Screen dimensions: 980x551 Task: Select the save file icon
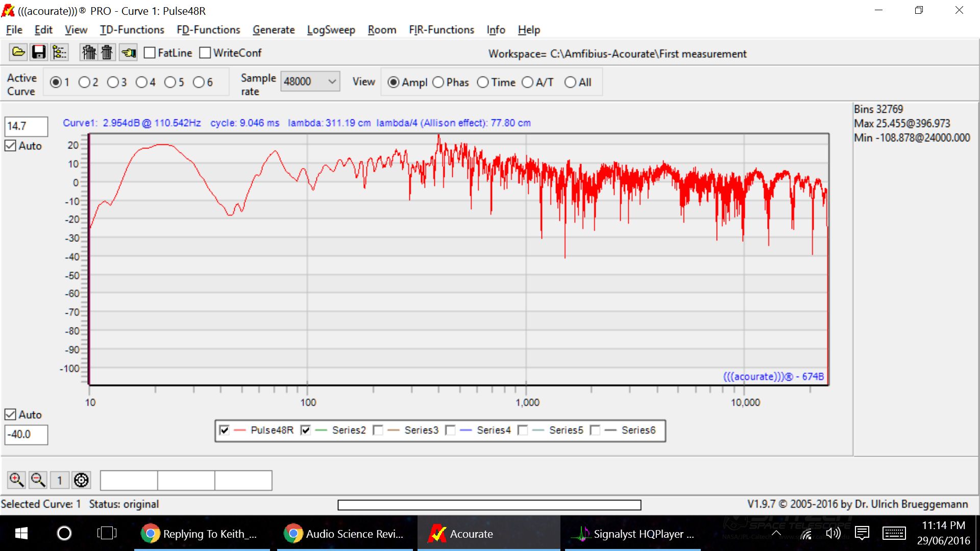(37, 53)
